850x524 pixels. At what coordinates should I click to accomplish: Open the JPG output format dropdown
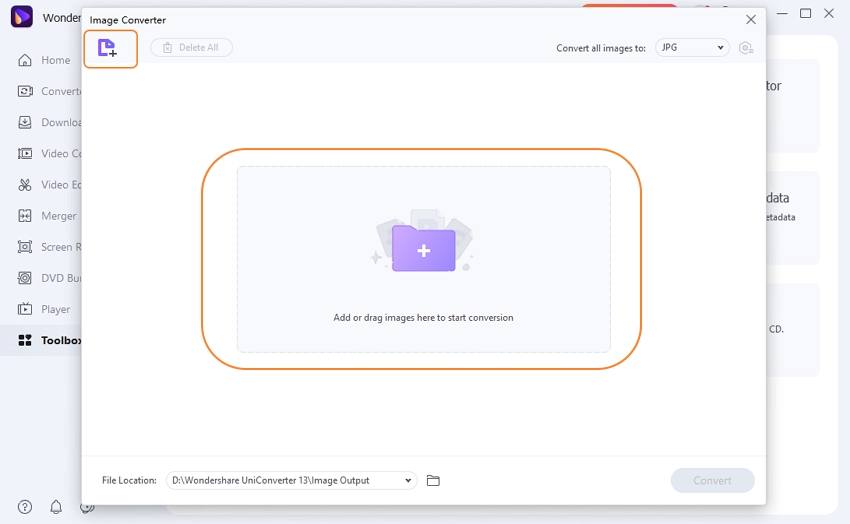(692, 48)
